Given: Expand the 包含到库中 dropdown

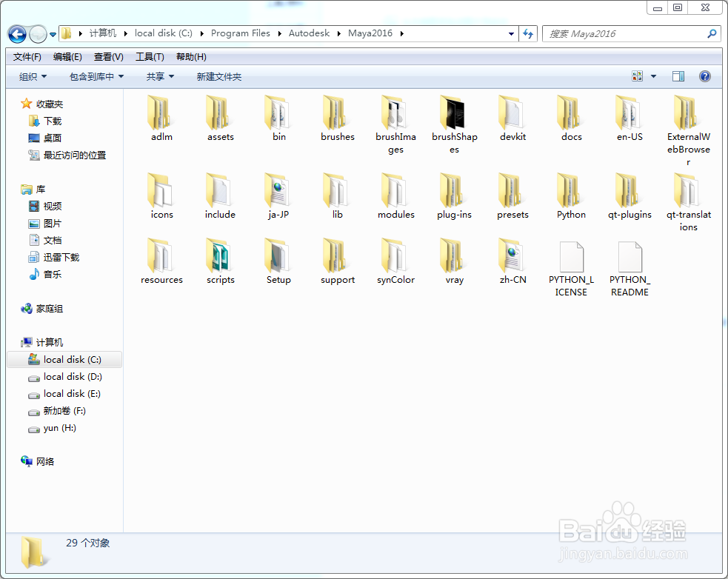Looking at the screenshot, I should [x=96, y=76].
